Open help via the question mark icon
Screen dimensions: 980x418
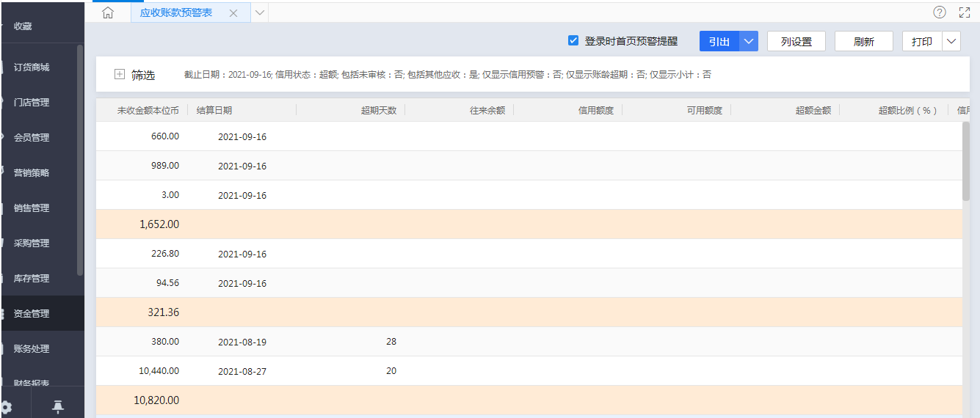point(940,12)
